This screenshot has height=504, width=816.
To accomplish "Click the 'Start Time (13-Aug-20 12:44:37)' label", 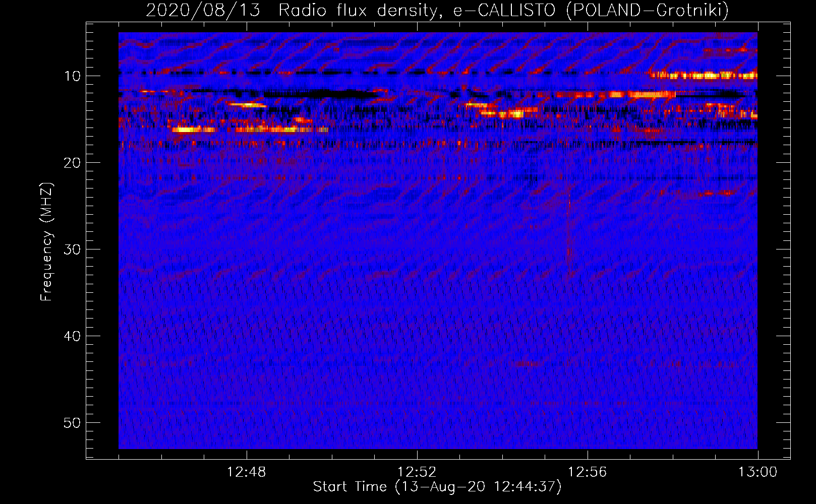I will [x=437, y=487].
